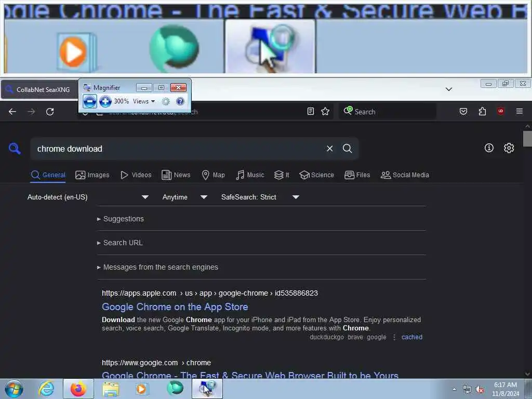The width and height of the screenshot is (532, 399).
Task: Open the Magnifier Views dropdown
Action: pyautogui.click(x=144, y=101)
